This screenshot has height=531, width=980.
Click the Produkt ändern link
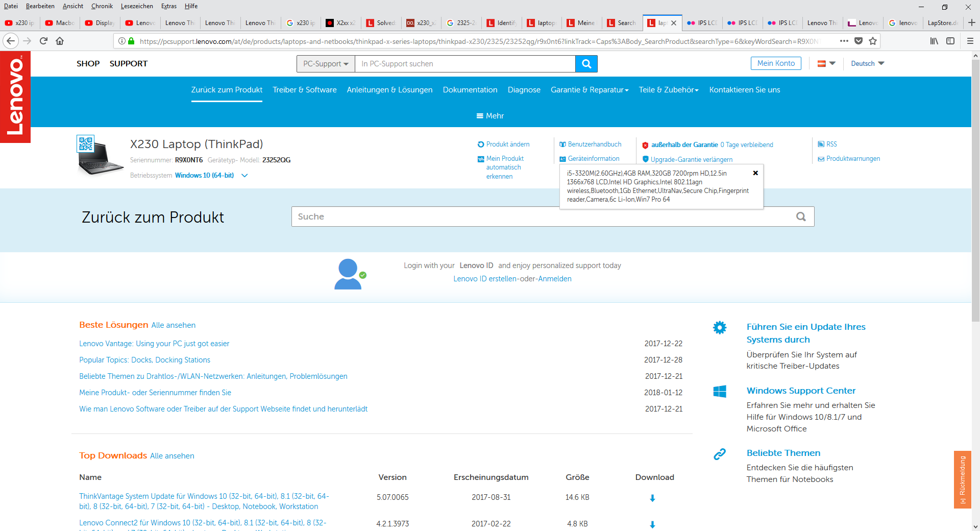(x=508, y=144)
